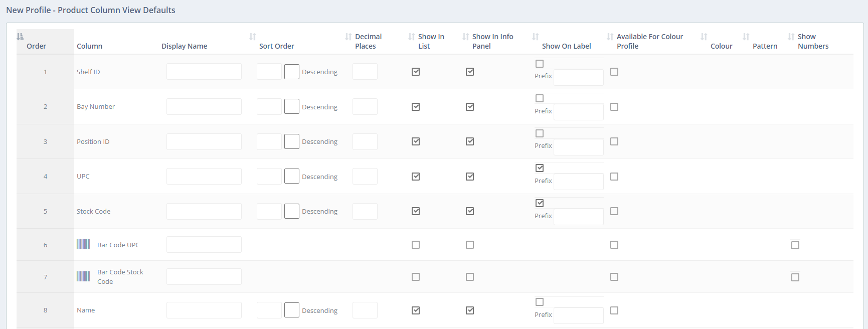This screenshot has height=329, width=868.
Task: Click Pattern column sort icon
Action: tap(746, 37)
